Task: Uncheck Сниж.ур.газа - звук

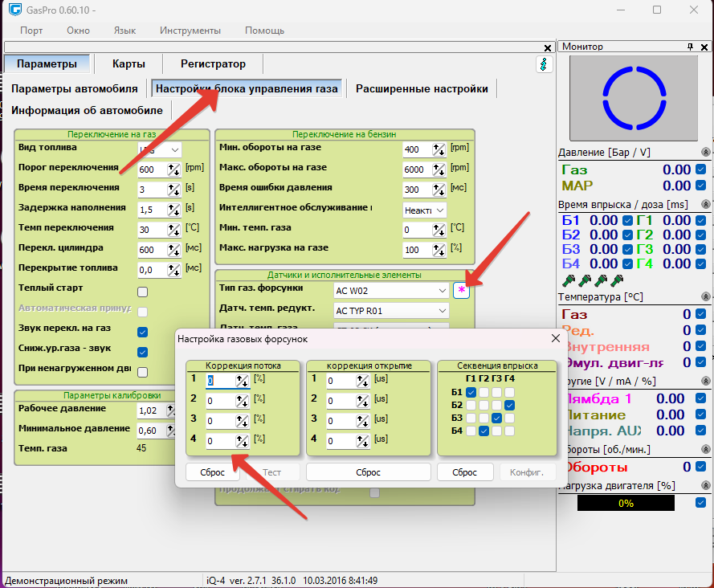Action: (x=142, y=352)
